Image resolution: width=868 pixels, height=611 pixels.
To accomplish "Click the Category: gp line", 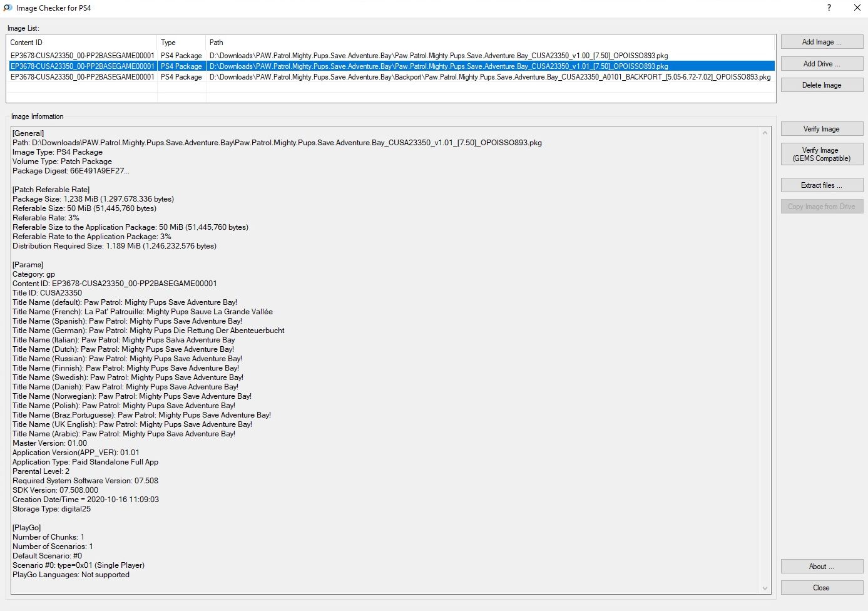I will click(34, 274).
